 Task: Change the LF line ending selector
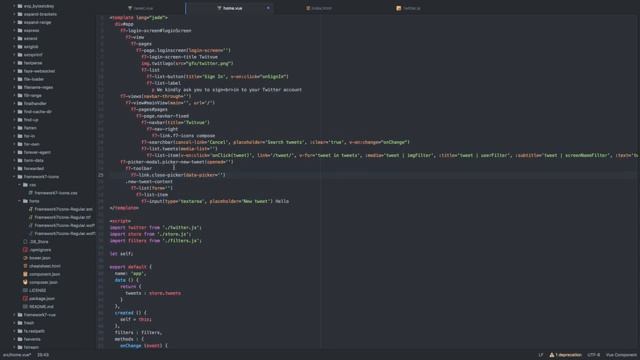pyautogui.click(x=541, y=355)
